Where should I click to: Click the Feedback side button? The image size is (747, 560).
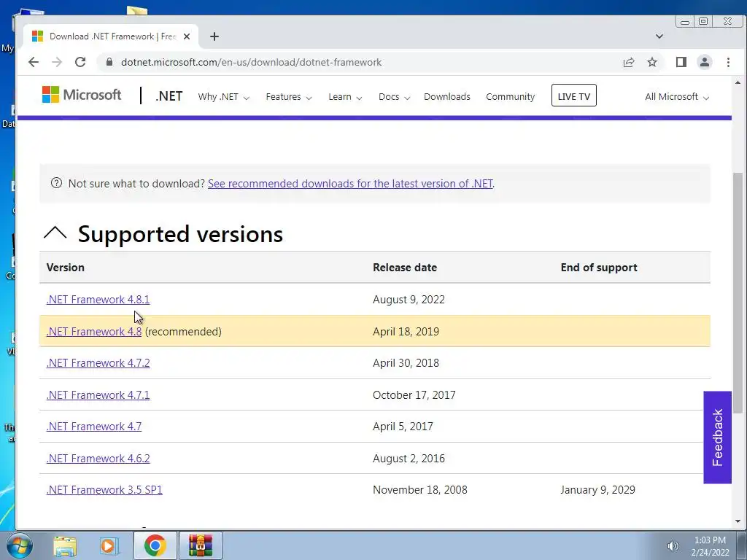717,437
